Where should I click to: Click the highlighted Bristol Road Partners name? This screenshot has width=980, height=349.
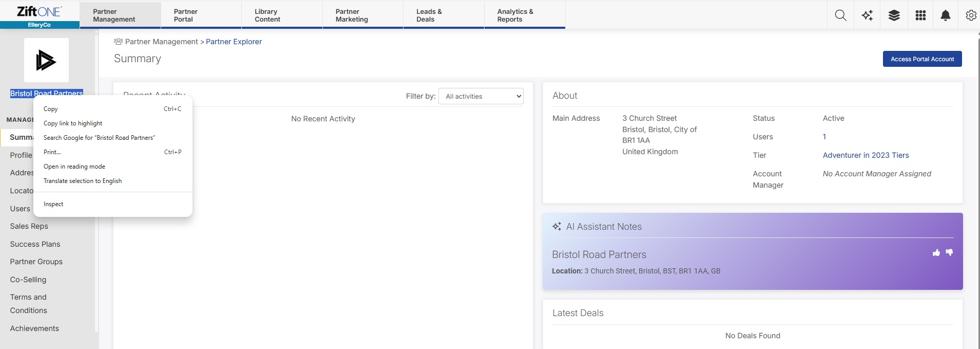pyautogui.click(x=47, y=93)
